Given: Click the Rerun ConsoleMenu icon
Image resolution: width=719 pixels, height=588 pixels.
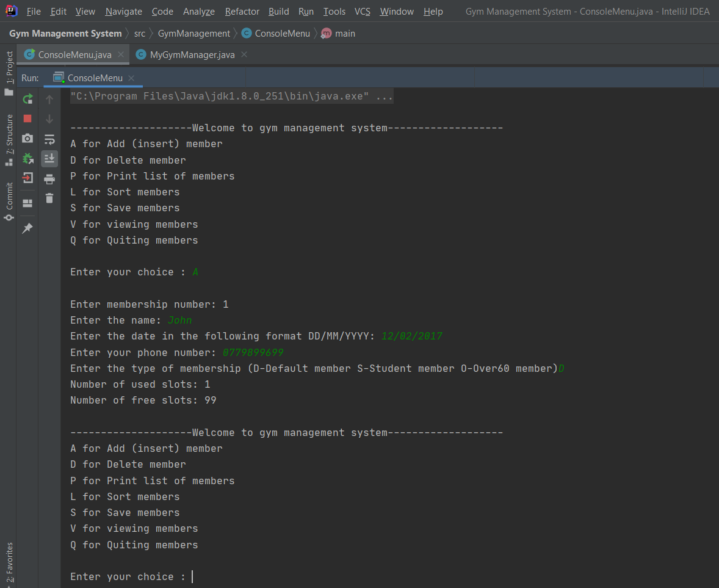Looking at the screenshot, I should 27,99.
